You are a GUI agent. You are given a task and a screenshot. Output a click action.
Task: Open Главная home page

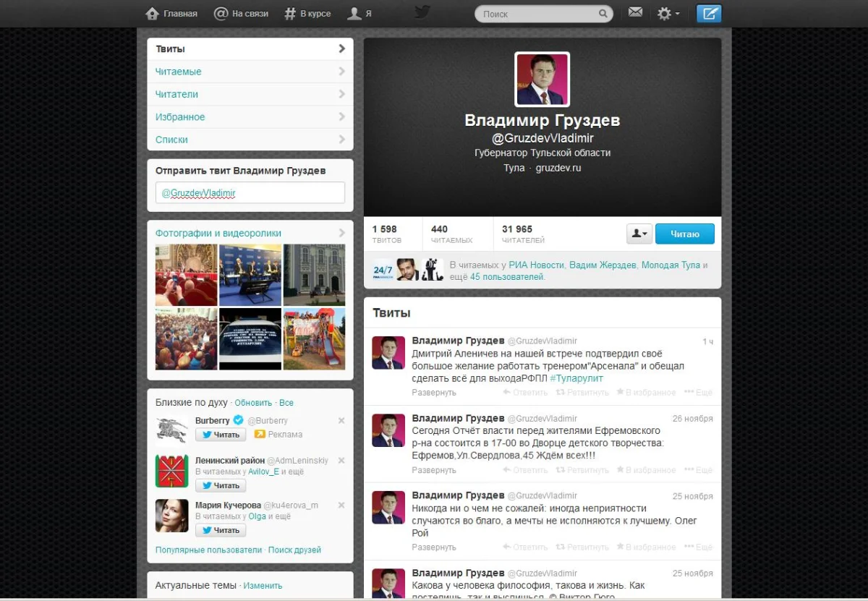point(171,14)
